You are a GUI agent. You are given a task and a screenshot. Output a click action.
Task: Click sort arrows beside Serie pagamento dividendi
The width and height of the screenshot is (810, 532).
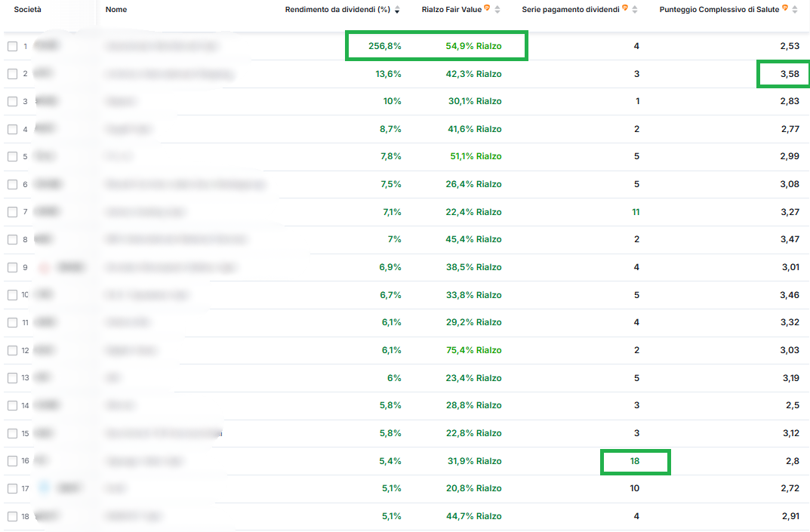634,10
